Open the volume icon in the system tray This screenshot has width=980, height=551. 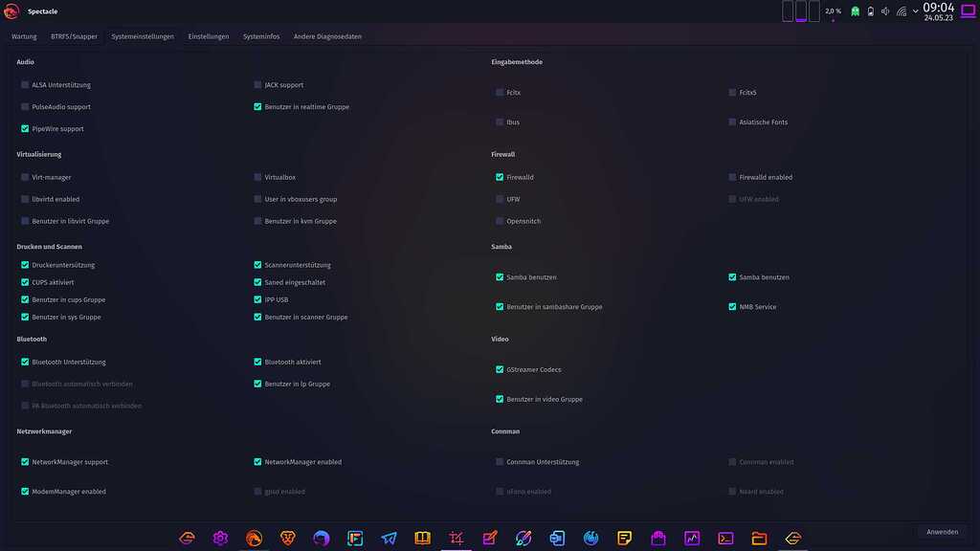click(x=885, y=11)
